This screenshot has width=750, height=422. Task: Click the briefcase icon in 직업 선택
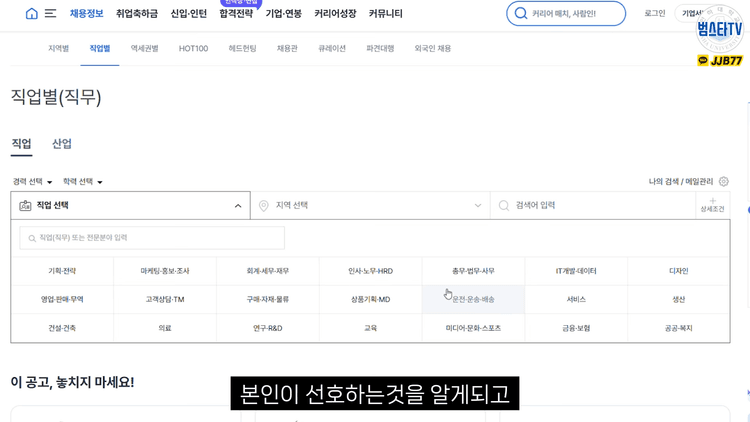[25, 206]
